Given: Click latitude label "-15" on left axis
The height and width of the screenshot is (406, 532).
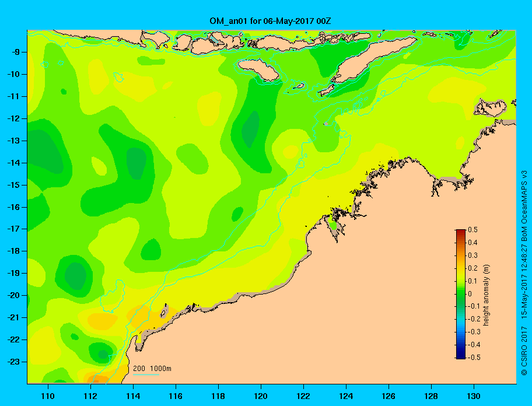Looking at the screenshot, I should (x=13, y=185).
